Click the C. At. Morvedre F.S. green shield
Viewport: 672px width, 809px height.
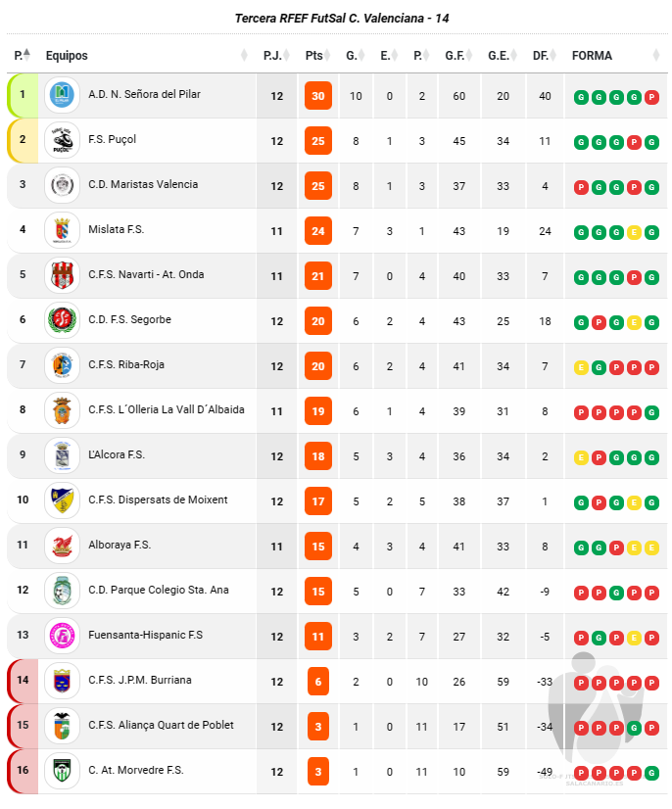click(62, 771)
